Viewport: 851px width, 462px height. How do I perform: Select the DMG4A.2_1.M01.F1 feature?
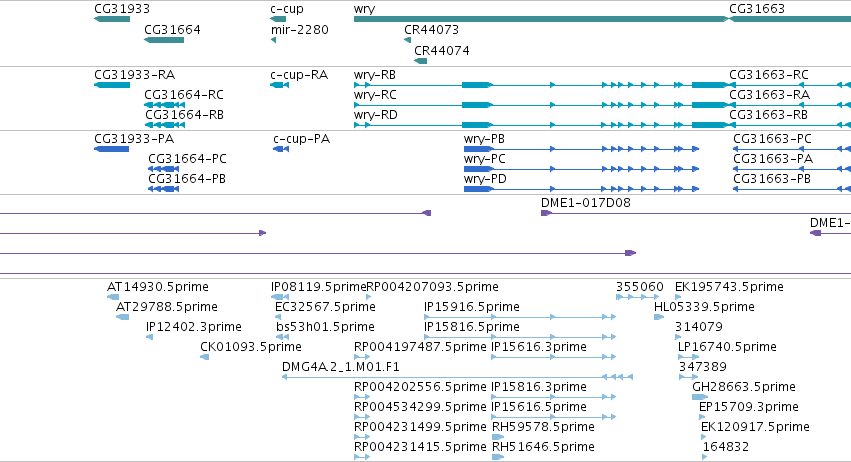click(x=341, y=367)
